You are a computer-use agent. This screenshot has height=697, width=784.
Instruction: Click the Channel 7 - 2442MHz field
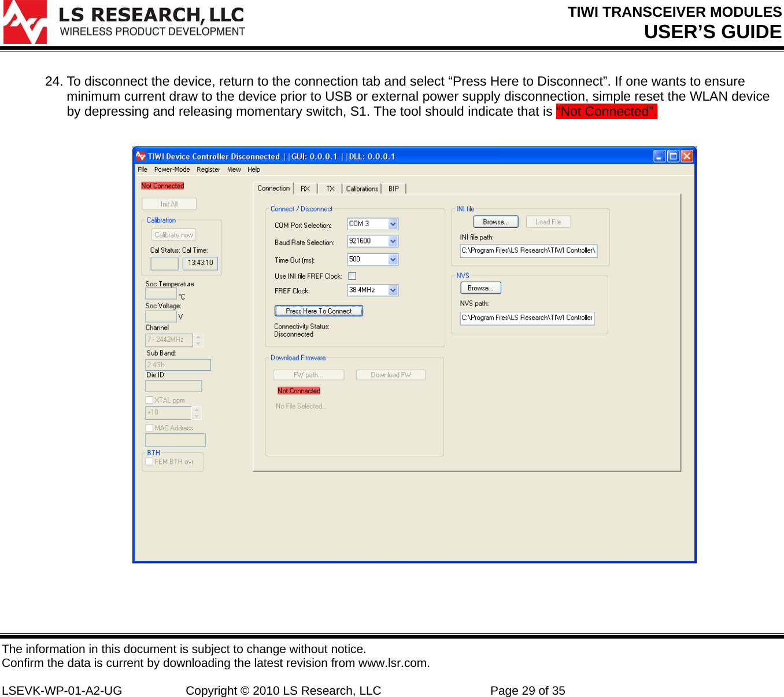coord(169,340)
